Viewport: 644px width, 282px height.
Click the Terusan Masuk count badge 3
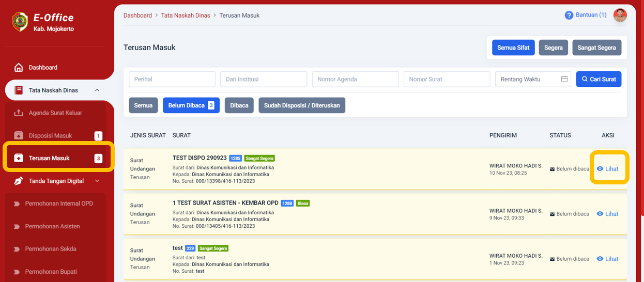click(x=98, y=159)
